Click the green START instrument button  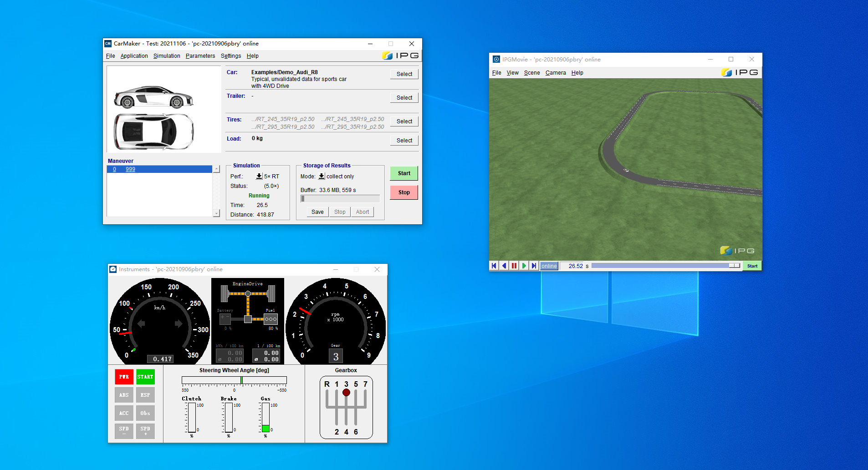tap(145, 377)
